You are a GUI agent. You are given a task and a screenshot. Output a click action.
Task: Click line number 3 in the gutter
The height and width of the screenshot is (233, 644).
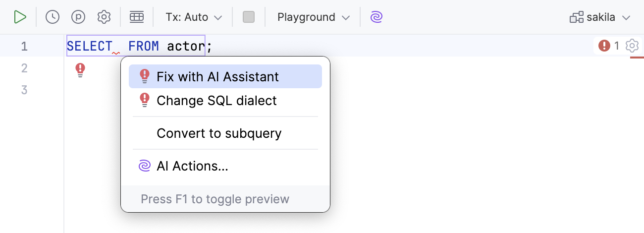click(24, 90)
